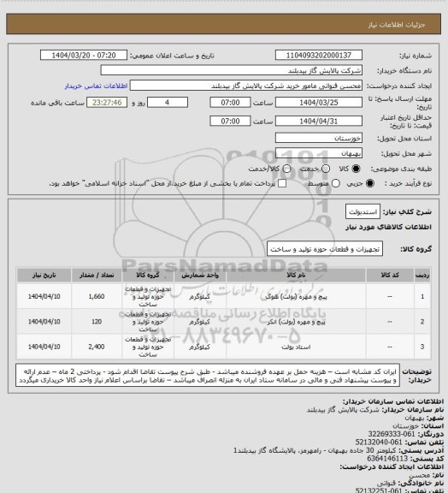Viewport: 448px width, 493px height.
Task: Click the نام کالا column header
Action: 296,275
